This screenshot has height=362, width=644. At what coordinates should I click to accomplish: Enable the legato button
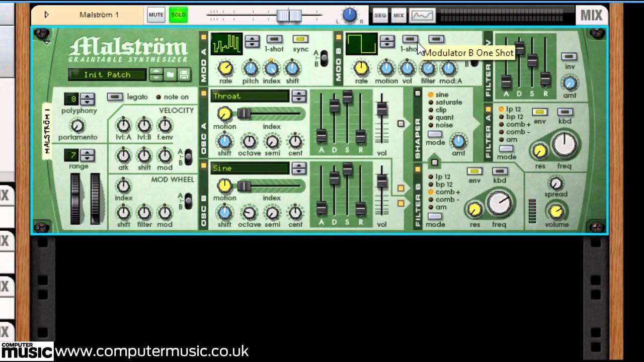click(115, 97)
